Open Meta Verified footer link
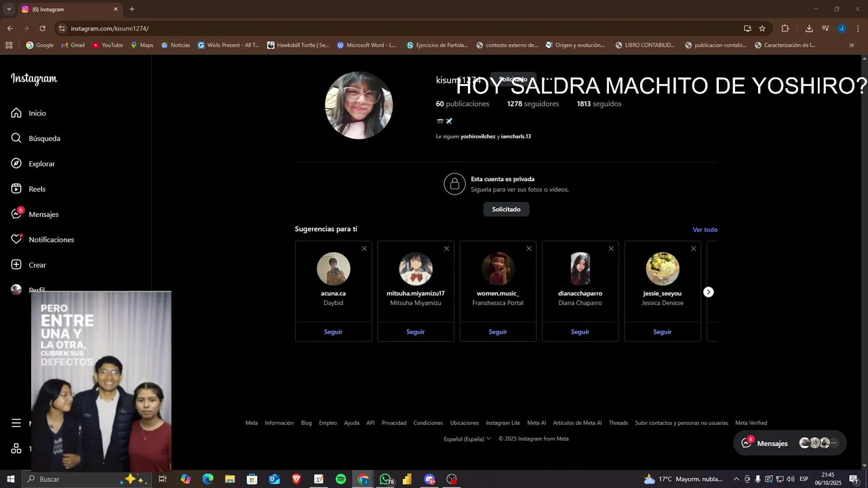Screen dimensions: 868x488 751,423
